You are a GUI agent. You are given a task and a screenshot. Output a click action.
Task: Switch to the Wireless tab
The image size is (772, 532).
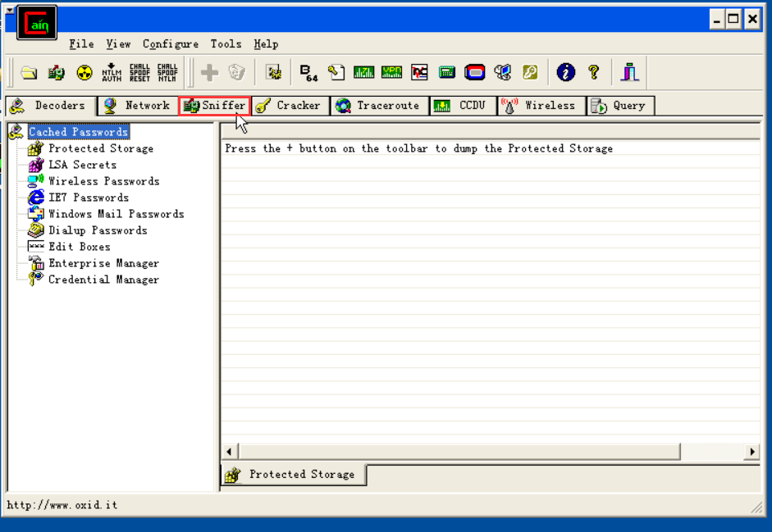pyautogui.click(x=541, y=105)
